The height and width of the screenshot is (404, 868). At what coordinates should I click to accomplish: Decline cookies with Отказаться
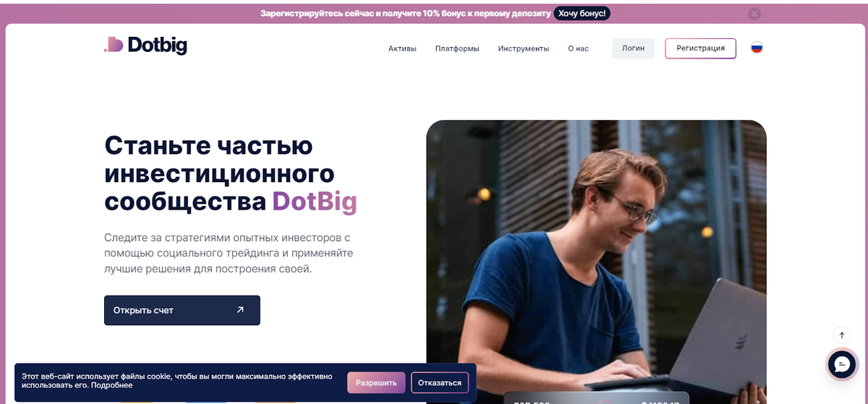coord(440,383)
